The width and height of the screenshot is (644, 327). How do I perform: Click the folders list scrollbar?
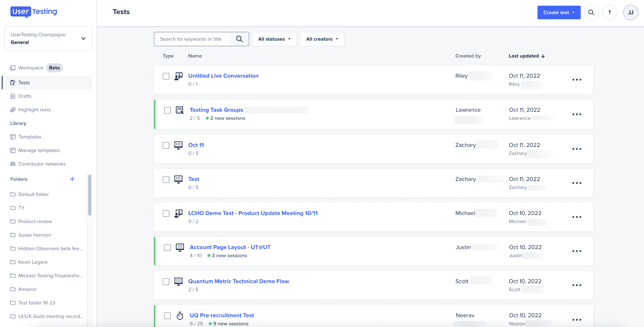coord(89,195)
